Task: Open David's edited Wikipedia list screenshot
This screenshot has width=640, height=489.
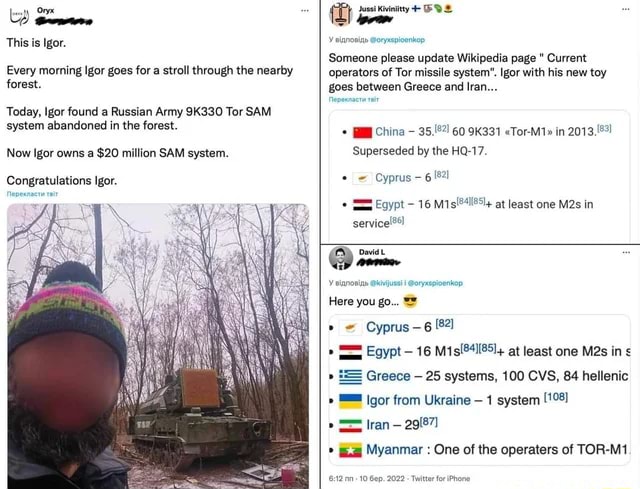Action: [x=479, y=390]
